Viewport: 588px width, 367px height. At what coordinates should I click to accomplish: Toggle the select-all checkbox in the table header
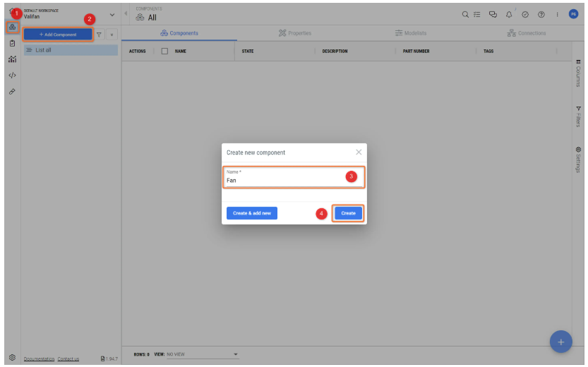(164, 51)
